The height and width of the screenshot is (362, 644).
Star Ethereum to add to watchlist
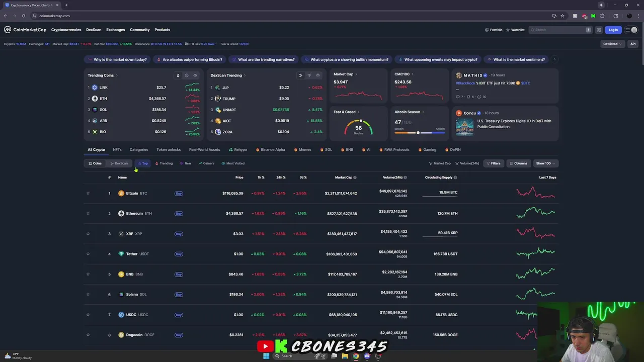(88, 213)
